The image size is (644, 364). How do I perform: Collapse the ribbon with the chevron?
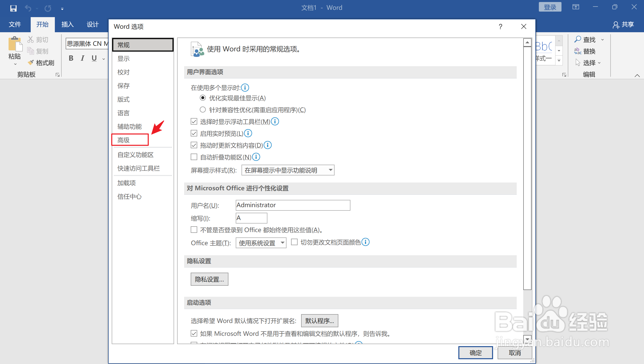pos(637,76)
